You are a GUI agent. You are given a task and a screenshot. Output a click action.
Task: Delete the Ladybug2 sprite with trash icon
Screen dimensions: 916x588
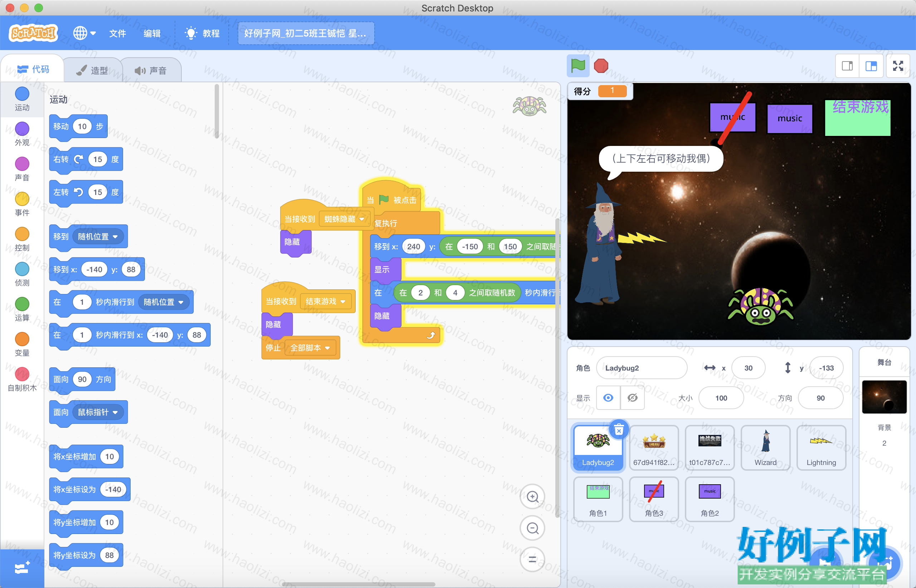(x=619, y=430)
